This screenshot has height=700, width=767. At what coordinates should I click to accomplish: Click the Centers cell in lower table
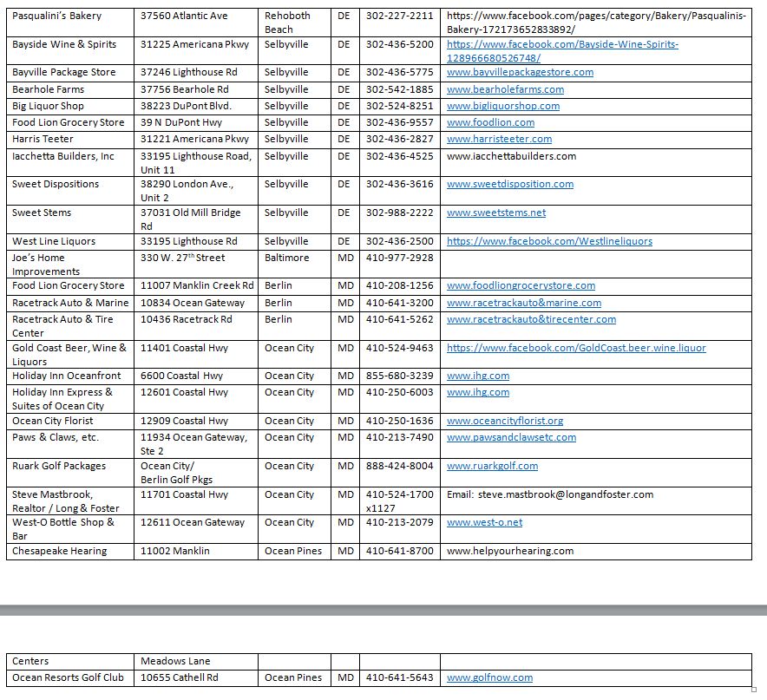point(70,661)
